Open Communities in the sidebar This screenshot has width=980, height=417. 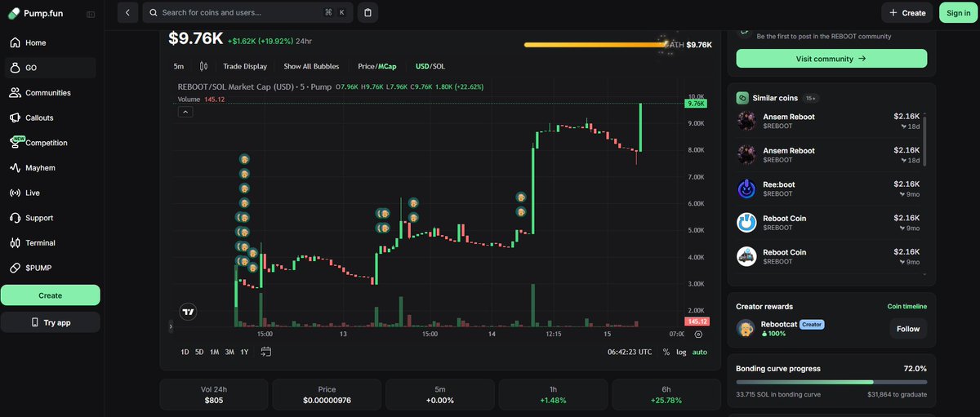[x=50, y=93]
